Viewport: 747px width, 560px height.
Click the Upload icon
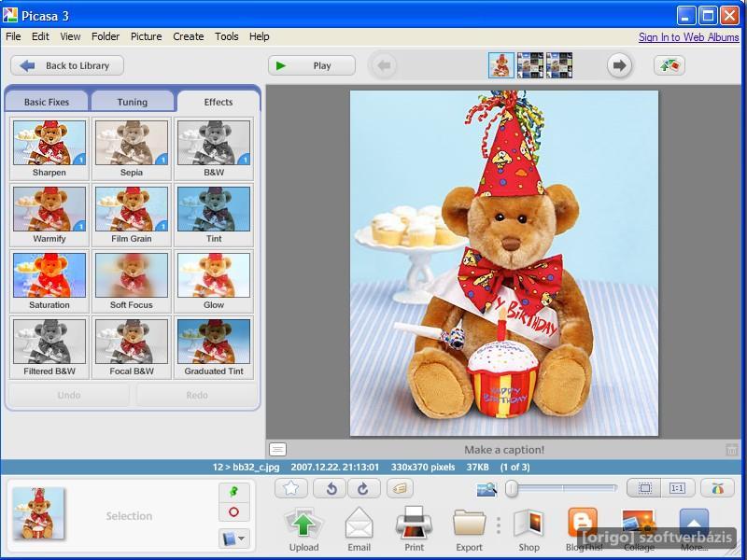pos(303,525)
